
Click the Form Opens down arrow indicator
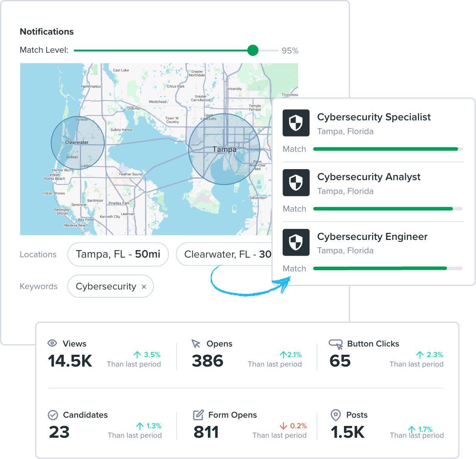point(283,426)
